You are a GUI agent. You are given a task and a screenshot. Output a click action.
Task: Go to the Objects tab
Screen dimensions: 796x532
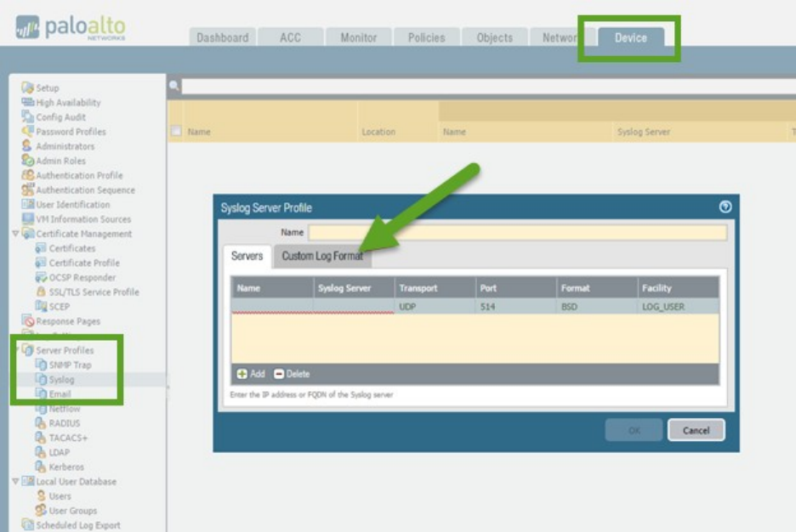coord(494,37)
